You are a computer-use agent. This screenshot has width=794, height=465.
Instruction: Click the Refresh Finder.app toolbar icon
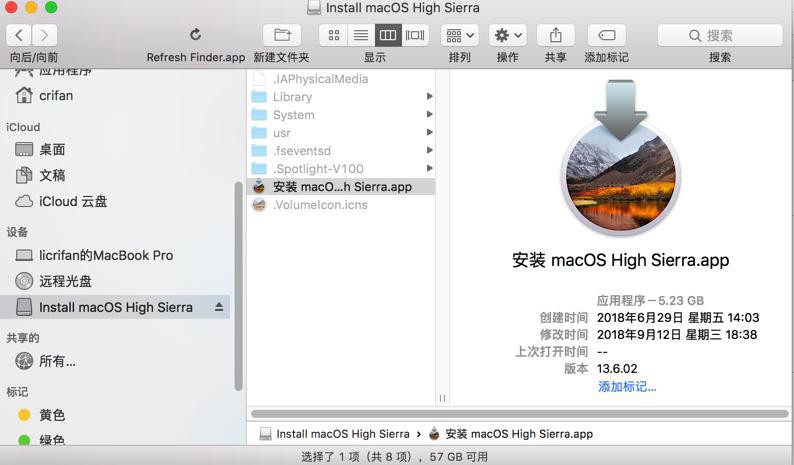195,34
